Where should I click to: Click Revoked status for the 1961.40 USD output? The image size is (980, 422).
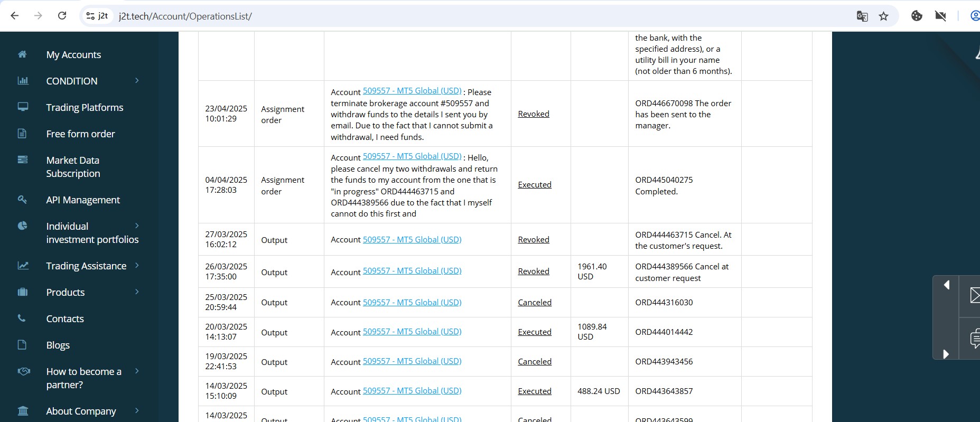click(533, 271)
